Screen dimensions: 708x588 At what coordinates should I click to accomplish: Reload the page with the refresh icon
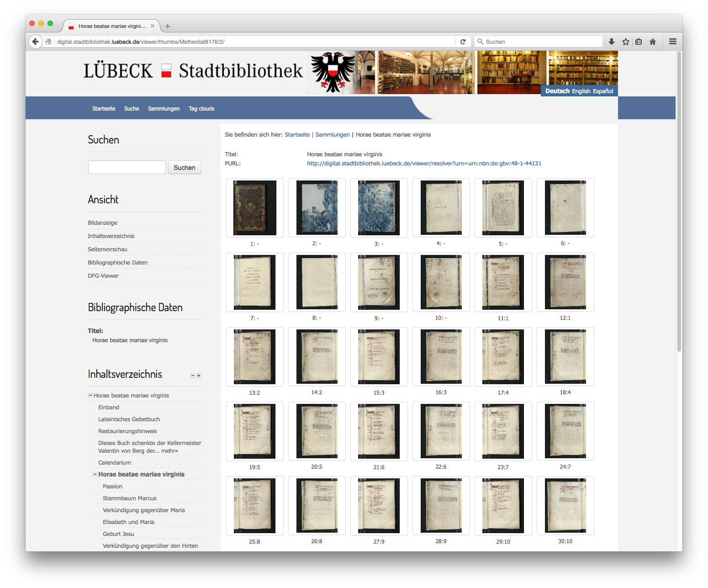pyautogui.click(x=463, y=42)
